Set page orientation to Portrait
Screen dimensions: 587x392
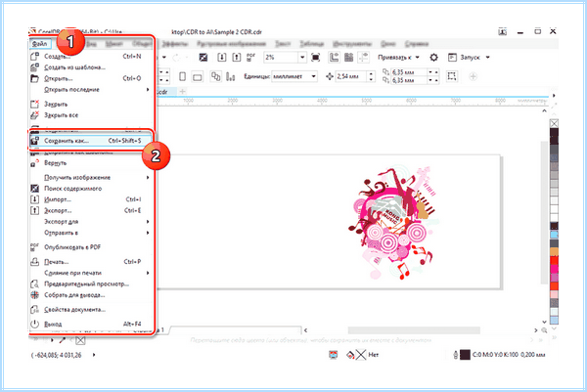pyautogui.click(x=182, y=76)
